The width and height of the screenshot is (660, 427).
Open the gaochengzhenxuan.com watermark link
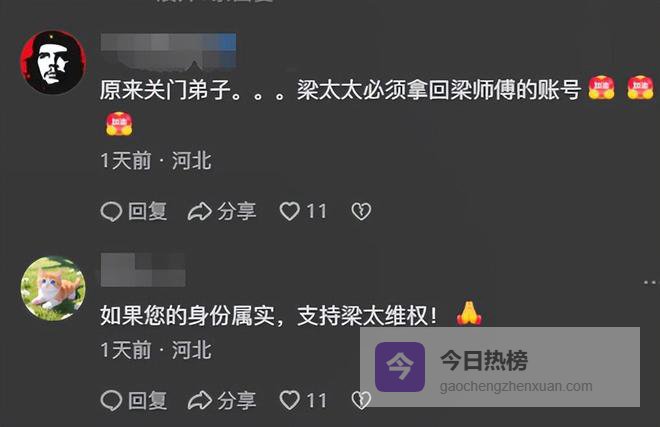pos(516,386)
